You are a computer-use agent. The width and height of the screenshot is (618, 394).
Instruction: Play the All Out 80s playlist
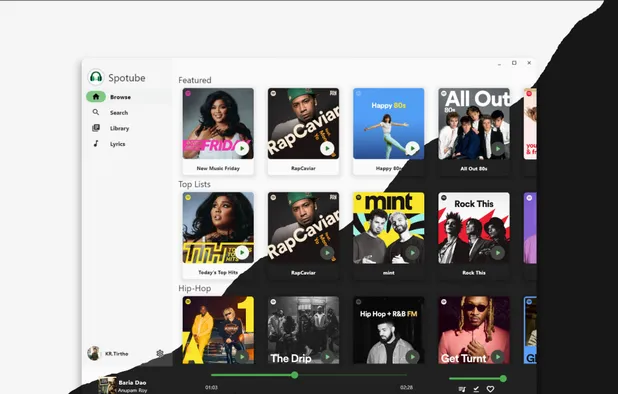click(498, 149)
